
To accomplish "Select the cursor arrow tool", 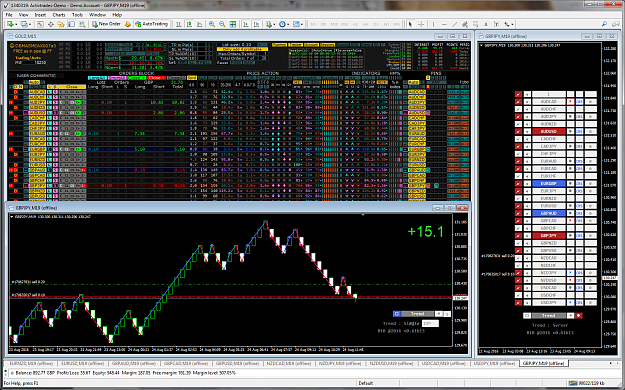I will (x=410, y=24).
